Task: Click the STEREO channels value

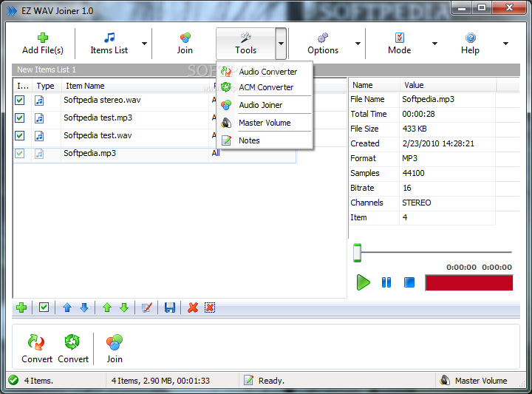Action: pyautogui.click(x=417, y=203)
